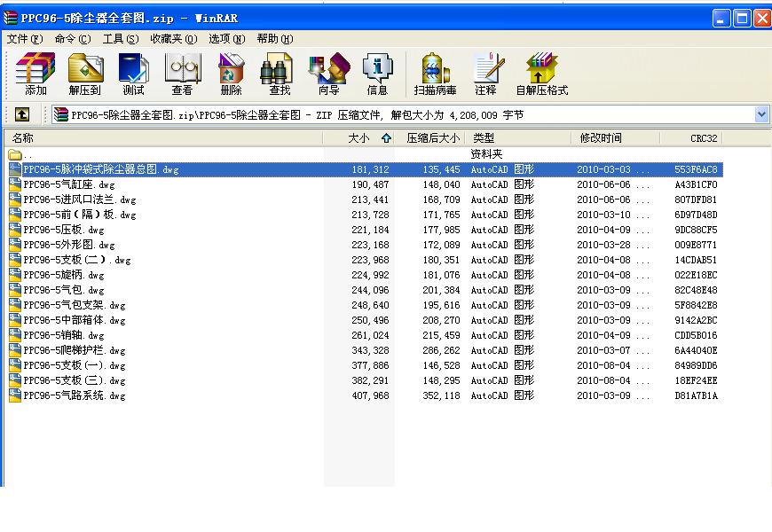Sort by the CRC32 column header

tap(691, 138)
